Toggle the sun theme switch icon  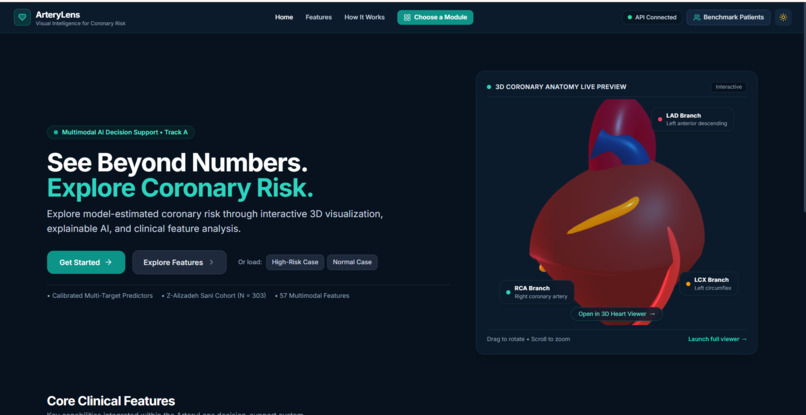783,17
